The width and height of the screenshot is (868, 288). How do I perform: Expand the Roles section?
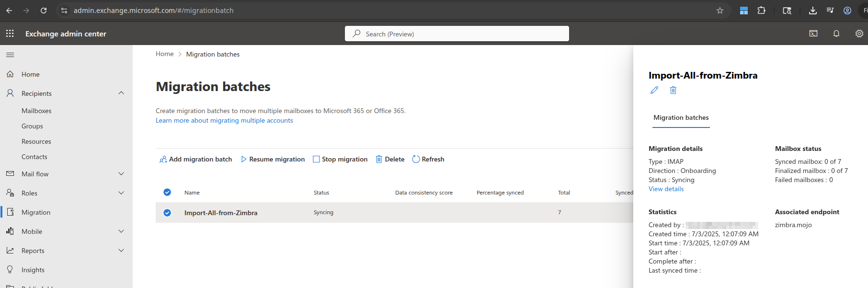121,193
